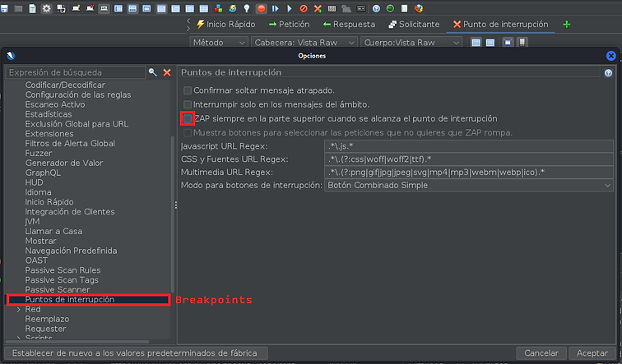
Task: Select Punto de interrupción tab
Action: pyautogui.click(x=501, y=25)
